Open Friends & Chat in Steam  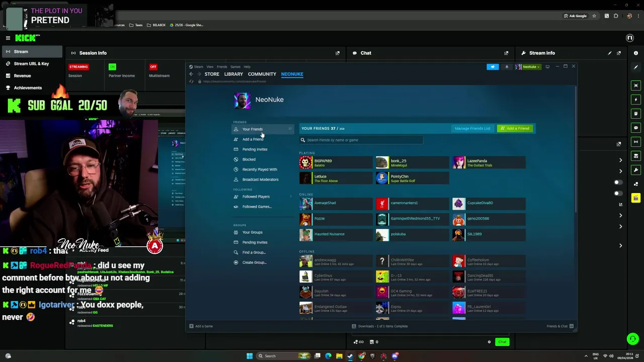(x=560, y=326)
